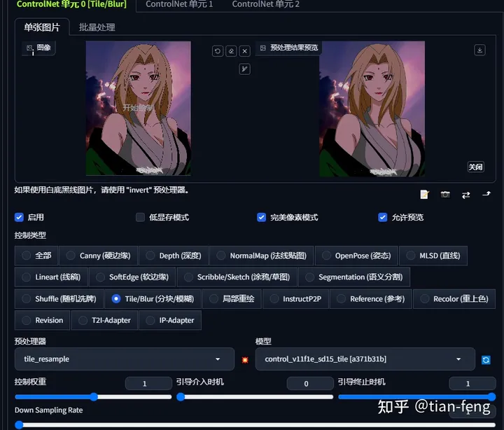This screenshot has height=430, width=504.
Task: Select the Canny (硬边缘) radio
Action: [71, 256]
